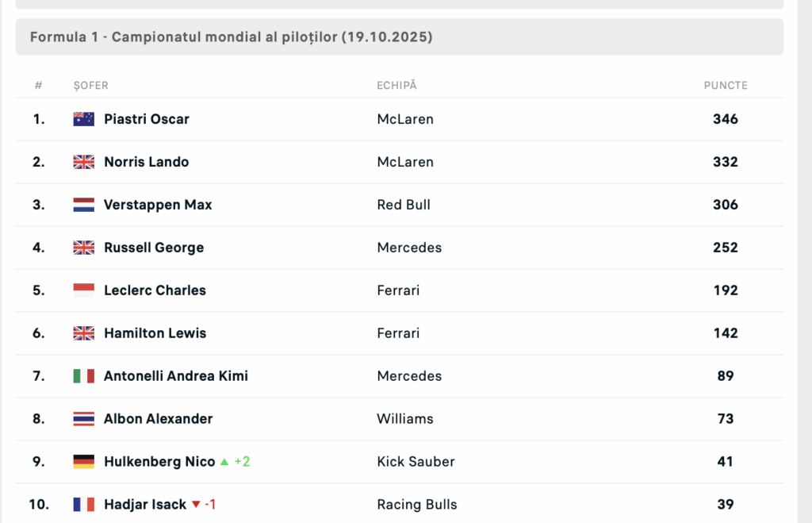Click the green up arrow by Hulkenberg
812x523 pixels.
tap(224, 462)
